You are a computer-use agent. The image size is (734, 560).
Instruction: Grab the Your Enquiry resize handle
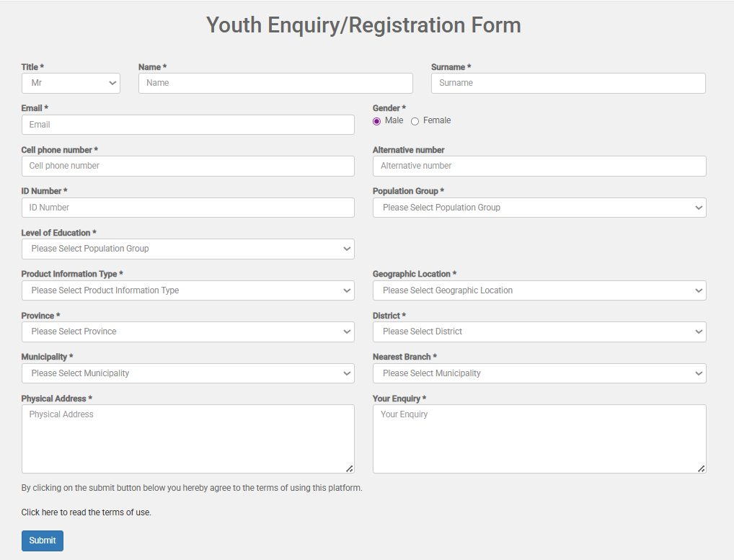[x=701, y=468]
